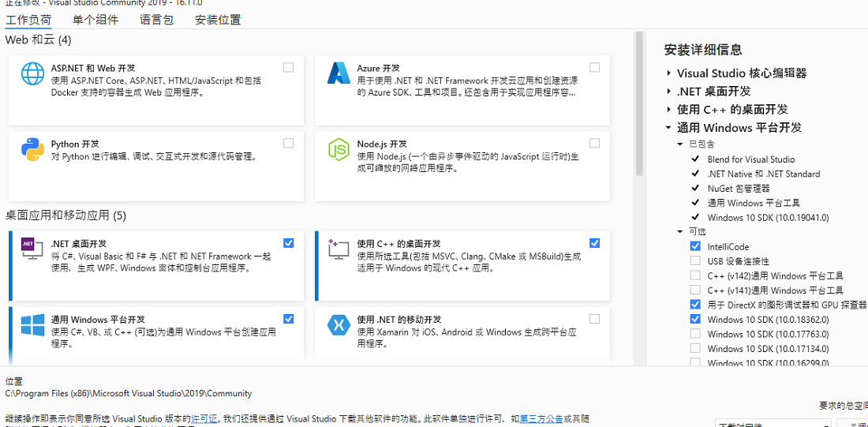
Task: Select the Node.js 开发 card title
Action: (382, 144)
